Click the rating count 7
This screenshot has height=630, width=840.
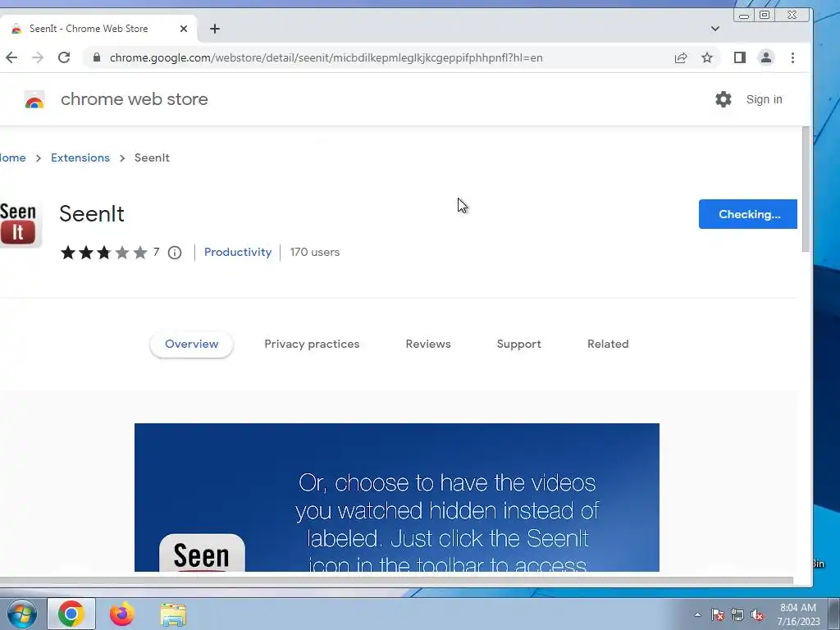(x=156, y=252)
